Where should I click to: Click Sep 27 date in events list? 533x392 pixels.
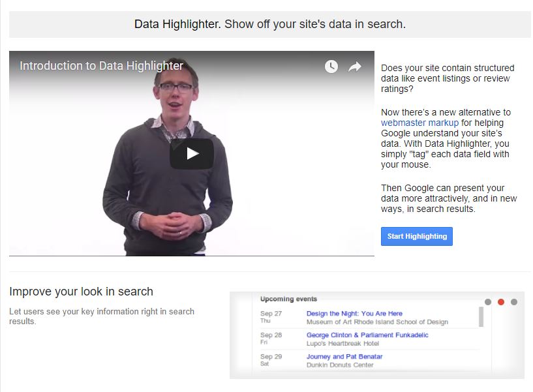271,314
